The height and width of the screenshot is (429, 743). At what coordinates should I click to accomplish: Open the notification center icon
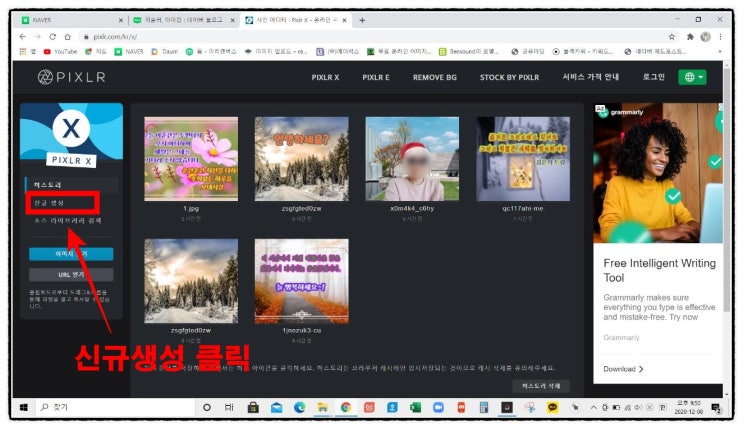coord(716,408)
